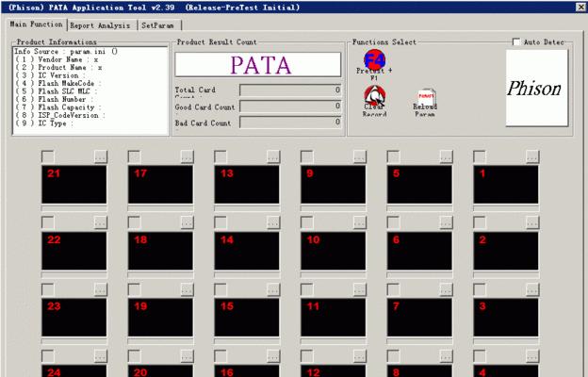Select the '( 2 ) Product Name' line

click(58, 68)
